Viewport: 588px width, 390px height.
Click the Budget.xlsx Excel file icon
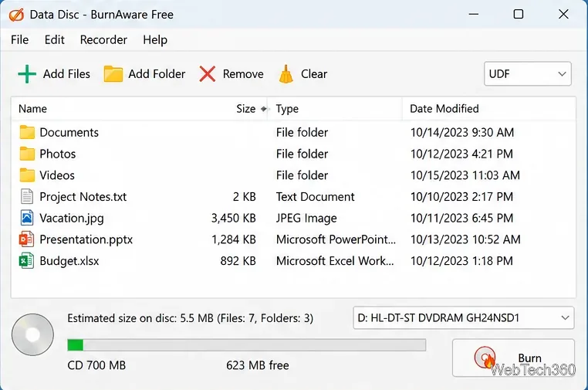(26, 261)
